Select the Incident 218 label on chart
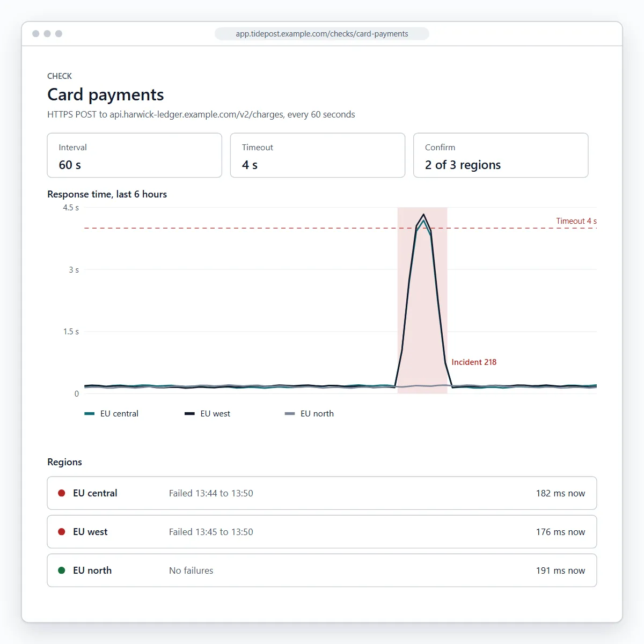 click(x=474, y=362)
